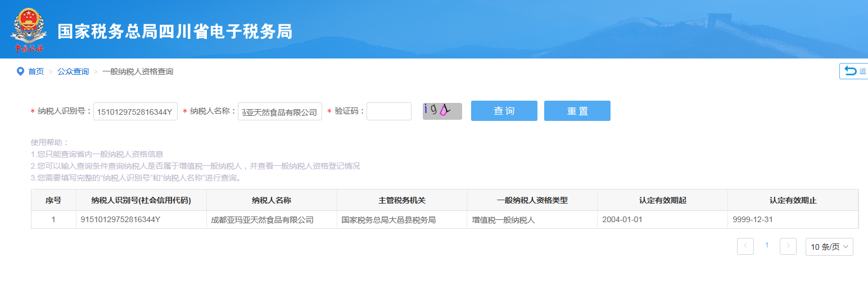The image size is (868, 284).
Task: Open 公众查询 breadcrumb link
Action: pyautogui.click(x=73, y=71)
